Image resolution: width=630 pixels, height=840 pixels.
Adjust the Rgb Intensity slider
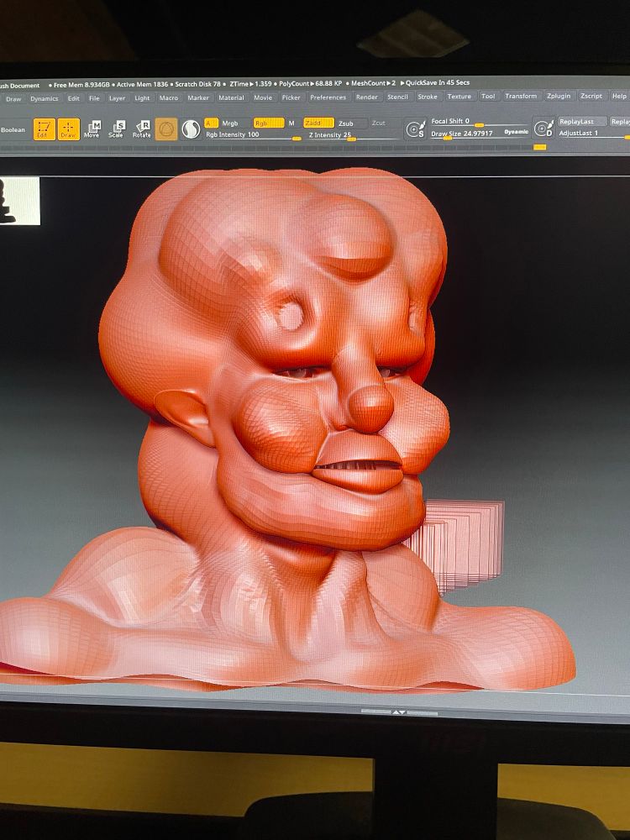[253, 135]
